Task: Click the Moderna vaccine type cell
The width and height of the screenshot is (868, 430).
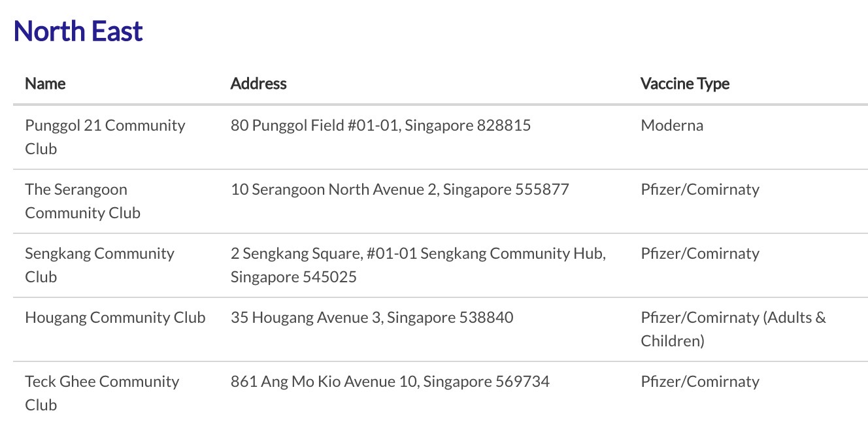Action: (672, 125)
